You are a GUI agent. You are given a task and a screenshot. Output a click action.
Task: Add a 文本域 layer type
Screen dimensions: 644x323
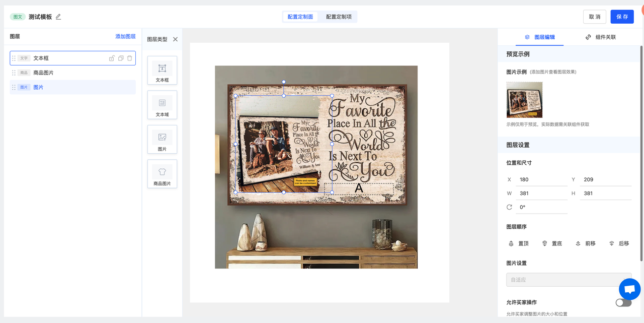click(x=162, y=105)
